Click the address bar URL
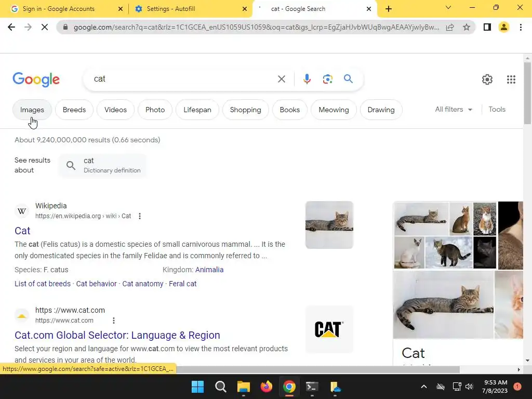532x399 pixels. coord(256,27)
